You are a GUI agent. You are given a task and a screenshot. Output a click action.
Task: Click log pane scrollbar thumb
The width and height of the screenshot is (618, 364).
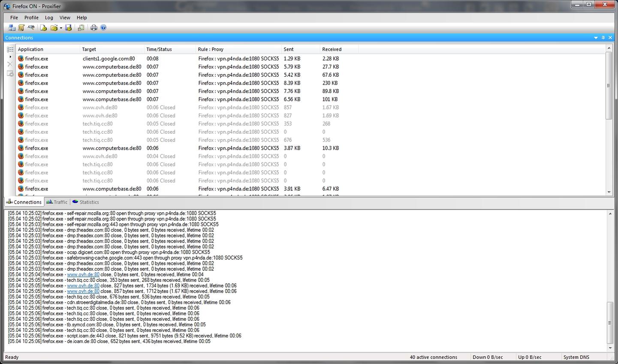coord(610,323)
